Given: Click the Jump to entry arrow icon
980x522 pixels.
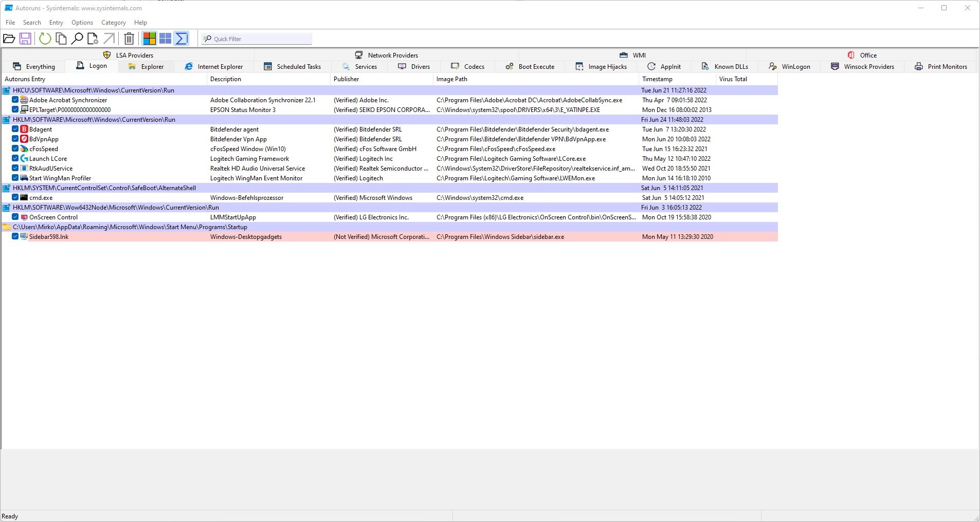Looking at the screenshot, I should (109, 39).
